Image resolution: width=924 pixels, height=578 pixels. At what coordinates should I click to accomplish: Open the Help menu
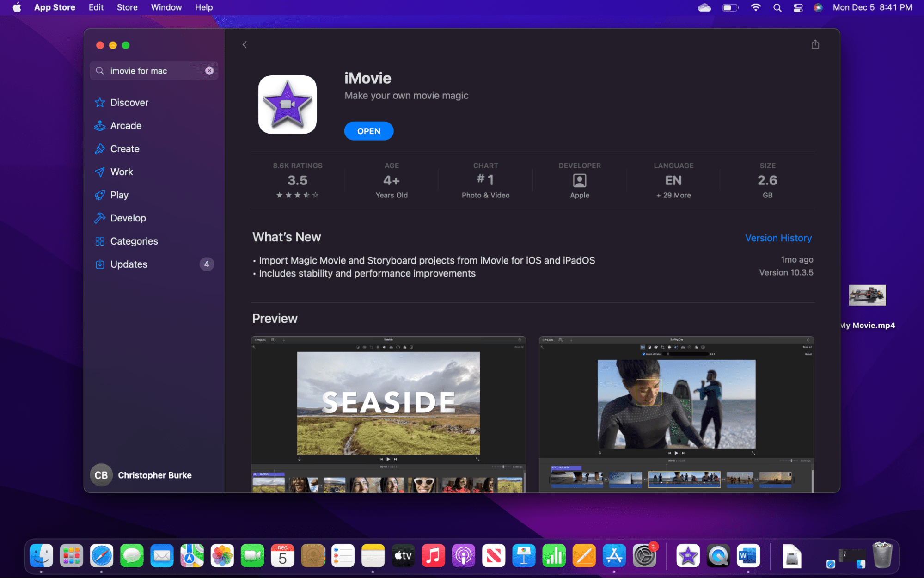coord(204,7)
